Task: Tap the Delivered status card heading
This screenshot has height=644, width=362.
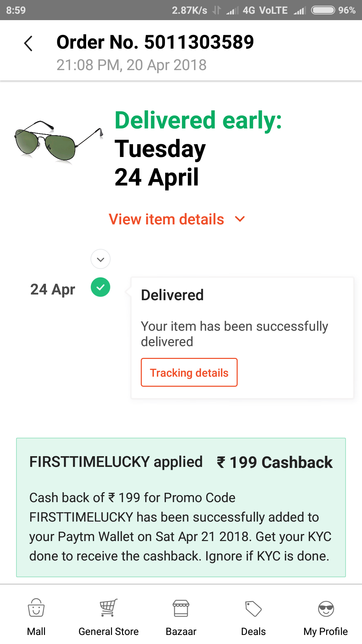Action: (x=172, y=295)
